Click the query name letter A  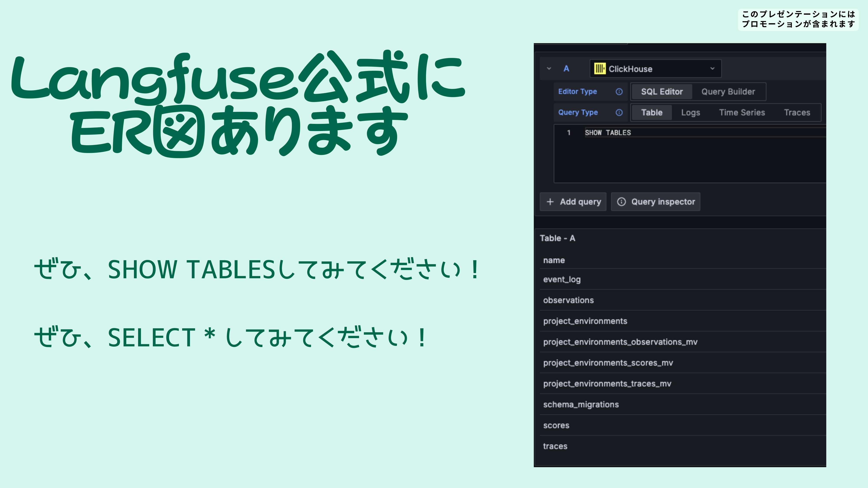(x=566, y=69)
